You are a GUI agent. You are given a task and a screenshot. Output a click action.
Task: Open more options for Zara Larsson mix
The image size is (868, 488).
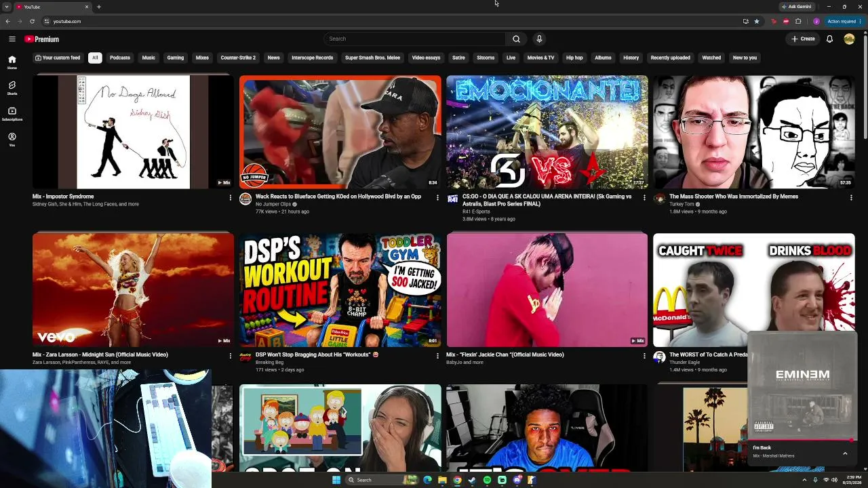pyautogui.click(x=231, y=355)
